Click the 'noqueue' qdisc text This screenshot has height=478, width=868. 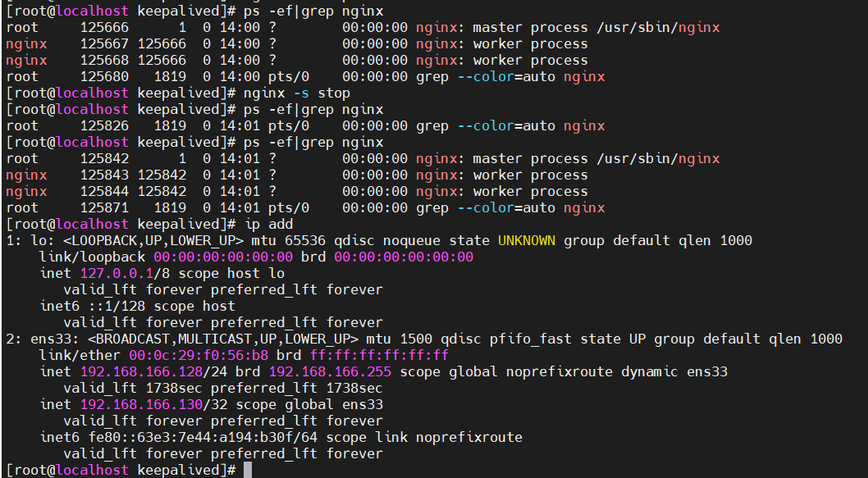coord(412,241)
